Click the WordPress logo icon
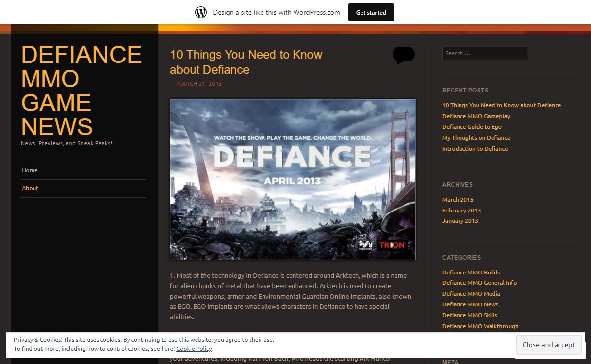The image size is (591, 364). coord(201,12)
